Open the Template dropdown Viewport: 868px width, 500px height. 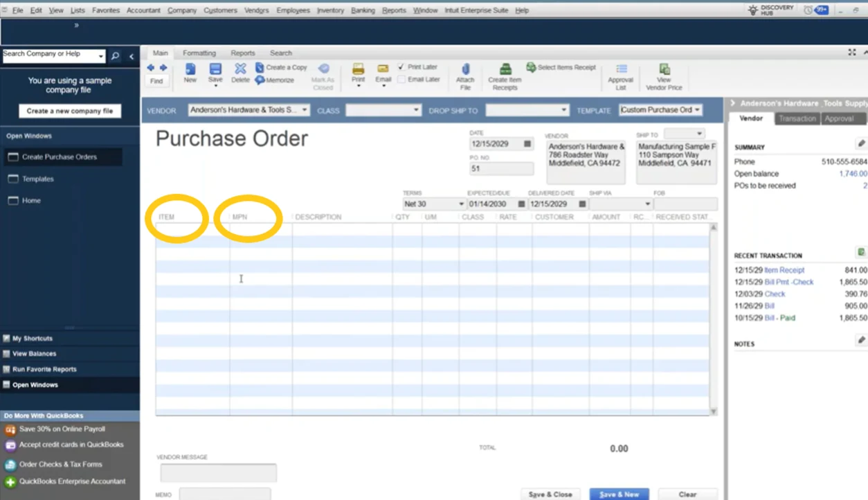[696, 110]
